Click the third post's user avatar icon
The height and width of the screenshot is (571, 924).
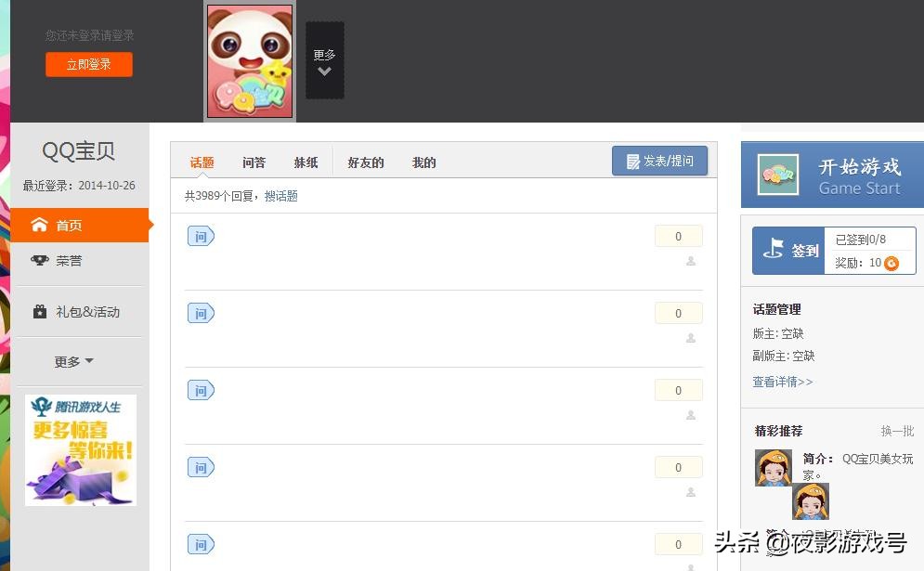(x=691, y=415)
